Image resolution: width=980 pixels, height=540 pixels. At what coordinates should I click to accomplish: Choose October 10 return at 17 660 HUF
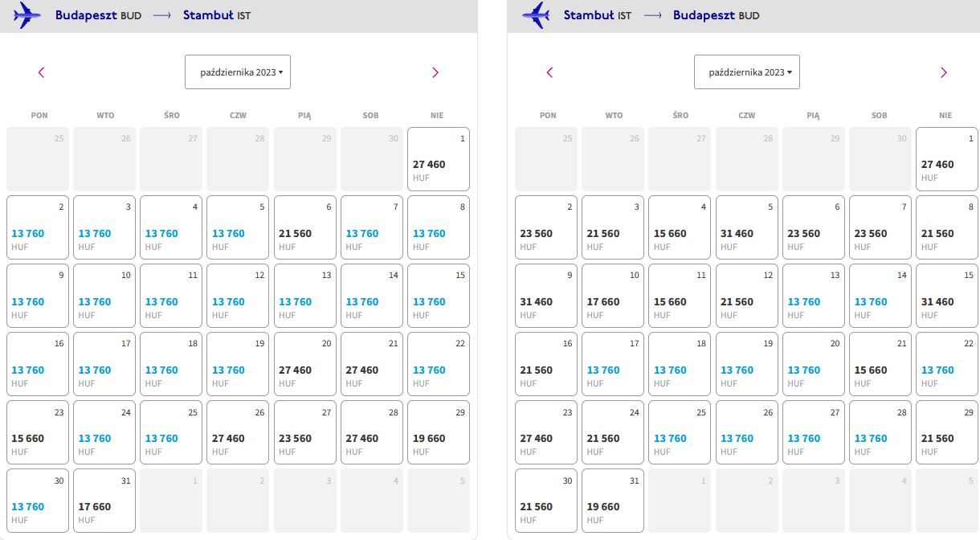613,296
